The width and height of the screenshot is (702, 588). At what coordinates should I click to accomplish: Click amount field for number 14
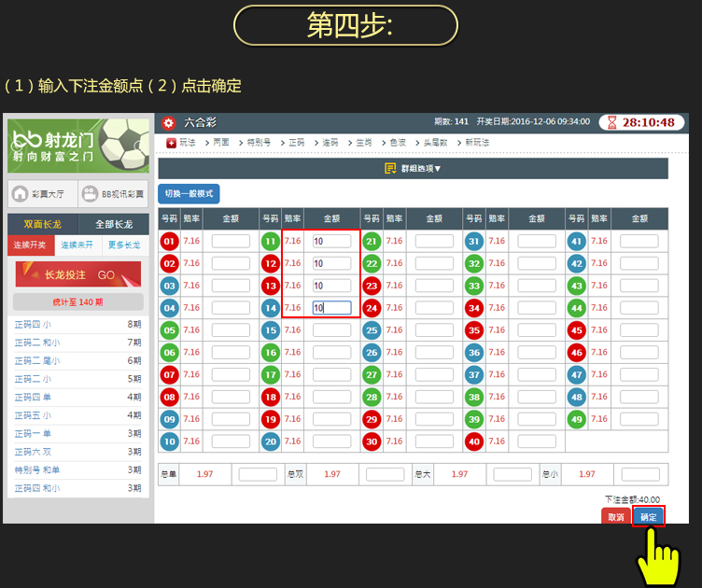[x=331, y=308]
